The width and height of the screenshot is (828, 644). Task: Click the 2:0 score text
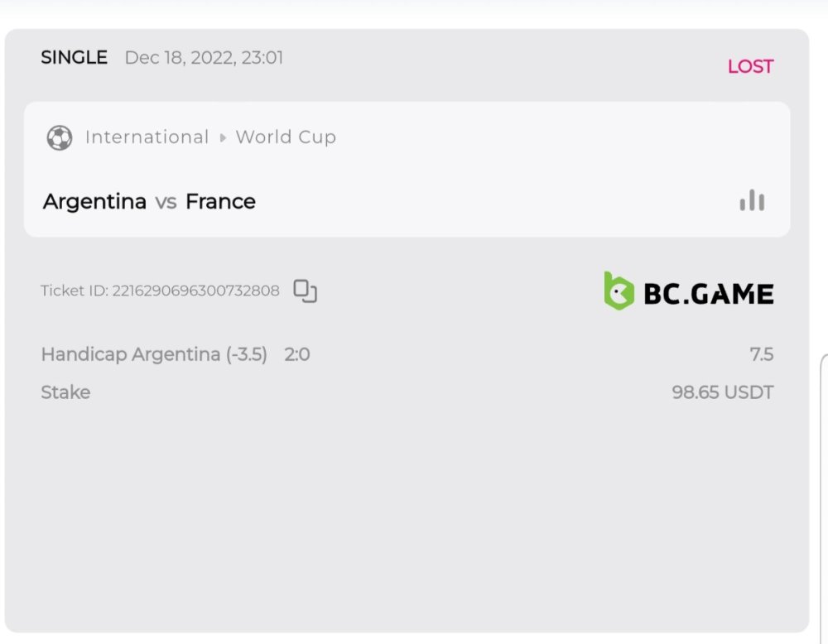point(297,355)
